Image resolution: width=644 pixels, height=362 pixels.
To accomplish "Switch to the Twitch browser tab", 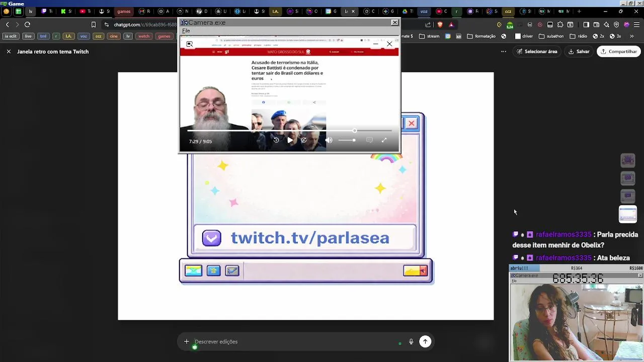I will pos(46,11).
